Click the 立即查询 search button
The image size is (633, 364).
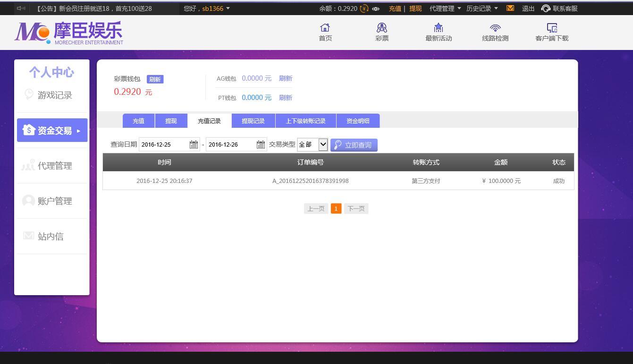[354, 145]
